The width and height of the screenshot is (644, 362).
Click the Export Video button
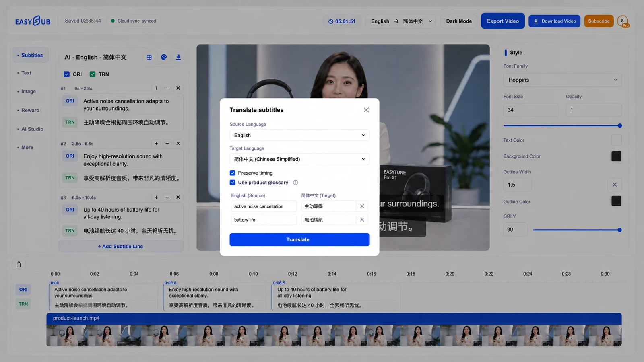tap(503, 21)
